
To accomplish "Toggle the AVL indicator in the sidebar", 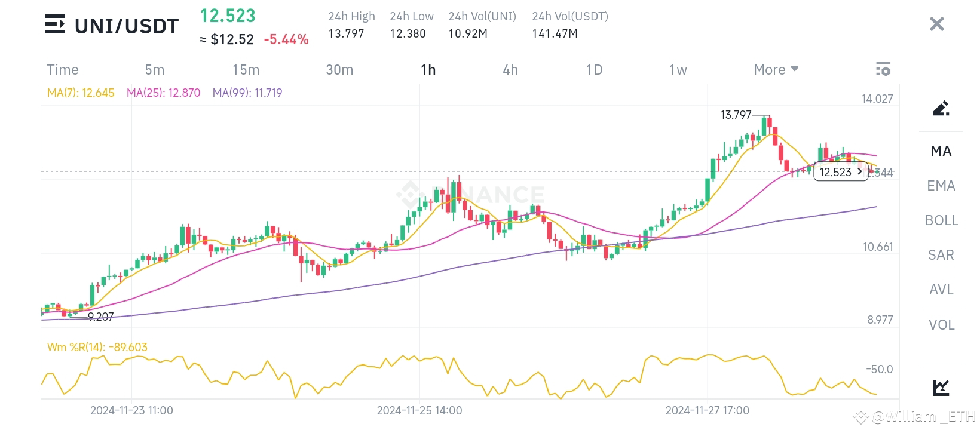I will [x=941, y=290].
